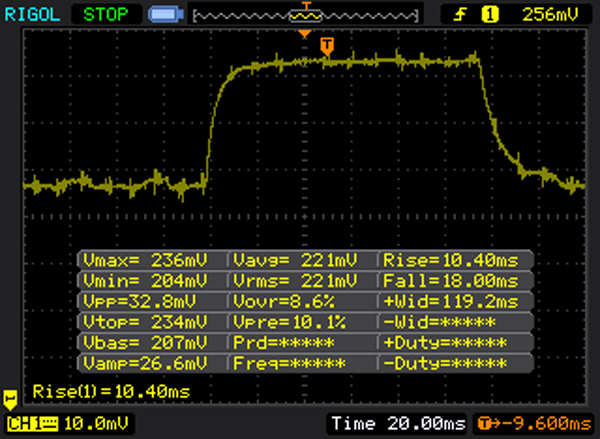Click the +Wid=119.2ms measurement
The image size is (600, 439).
pyautogui.click(x=451, y=302)
